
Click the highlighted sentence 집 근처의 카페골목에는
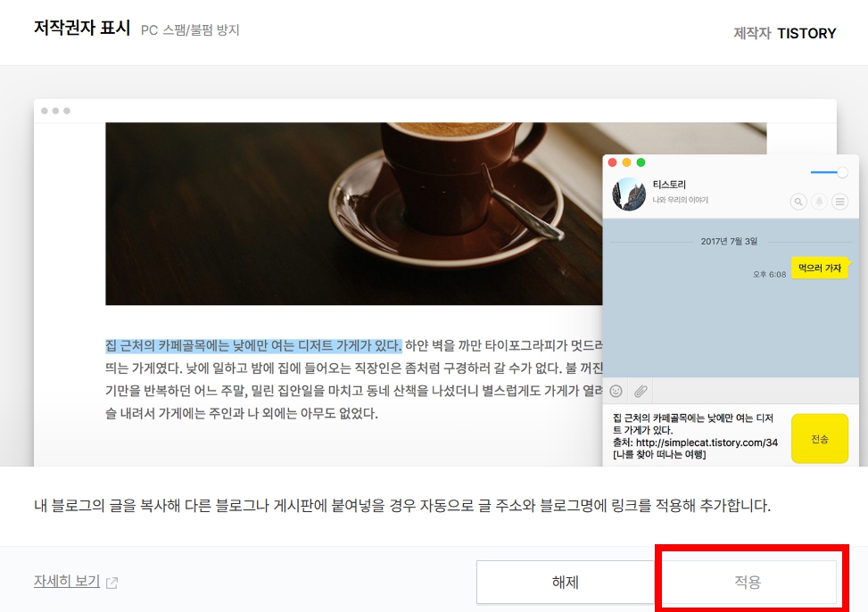click(253, 345)
